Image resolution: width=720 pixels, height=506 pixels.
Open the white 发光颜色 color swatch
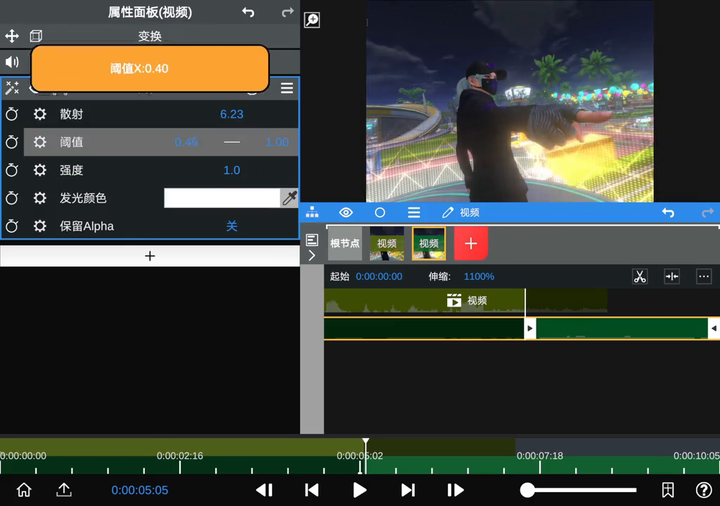[222, 198]
